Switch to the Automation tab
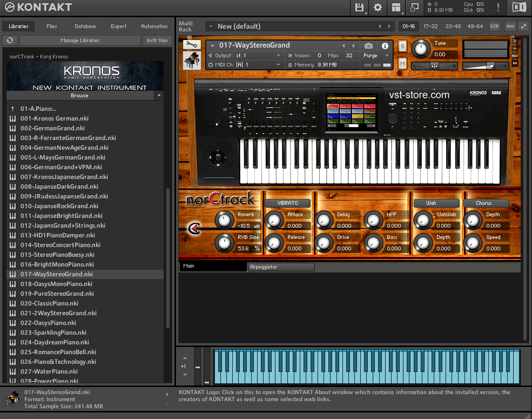Image resolution: width=532 pixels, height=419 pixels. (154, 26)
